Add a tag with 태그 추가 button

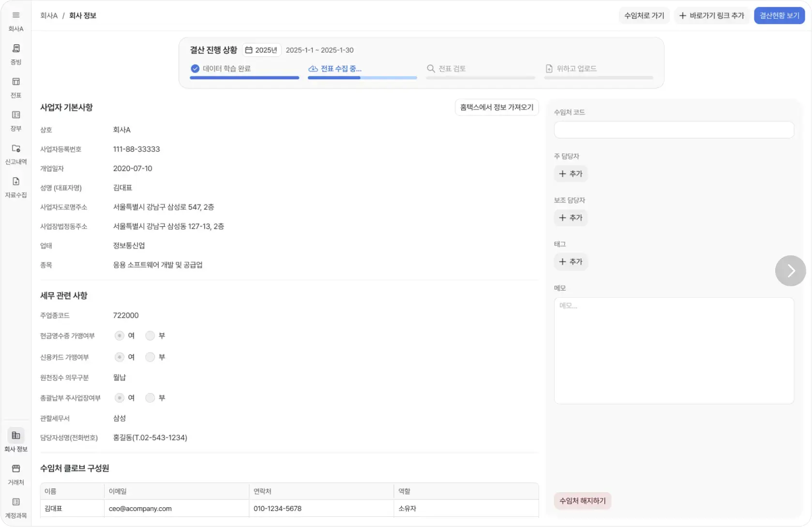coord(571,262)
